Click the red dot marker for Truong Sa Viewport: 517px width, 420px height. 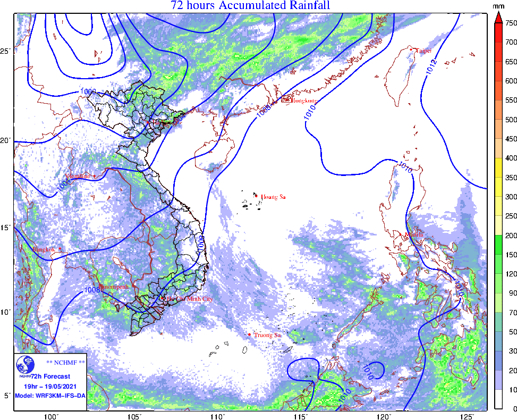(249, 334)
